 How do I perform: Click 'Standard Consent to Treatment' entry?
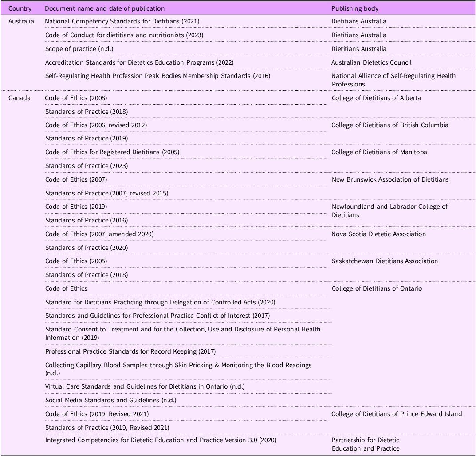click(183, 334)
